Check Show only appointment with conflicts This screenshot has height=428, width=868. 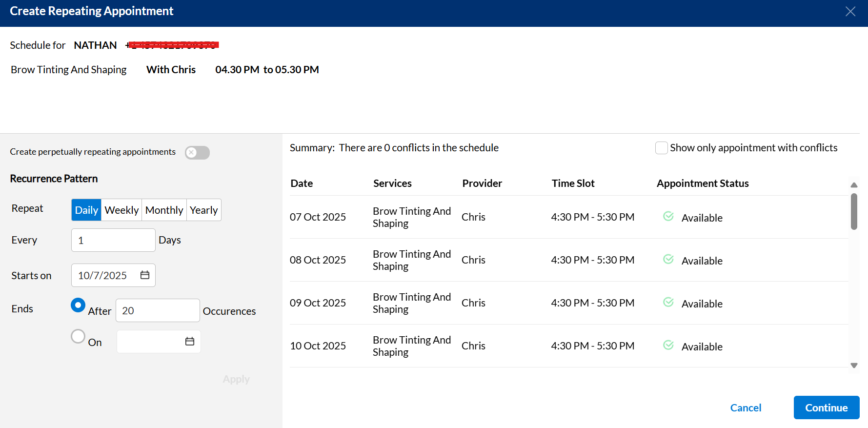(x=661, y=148)
